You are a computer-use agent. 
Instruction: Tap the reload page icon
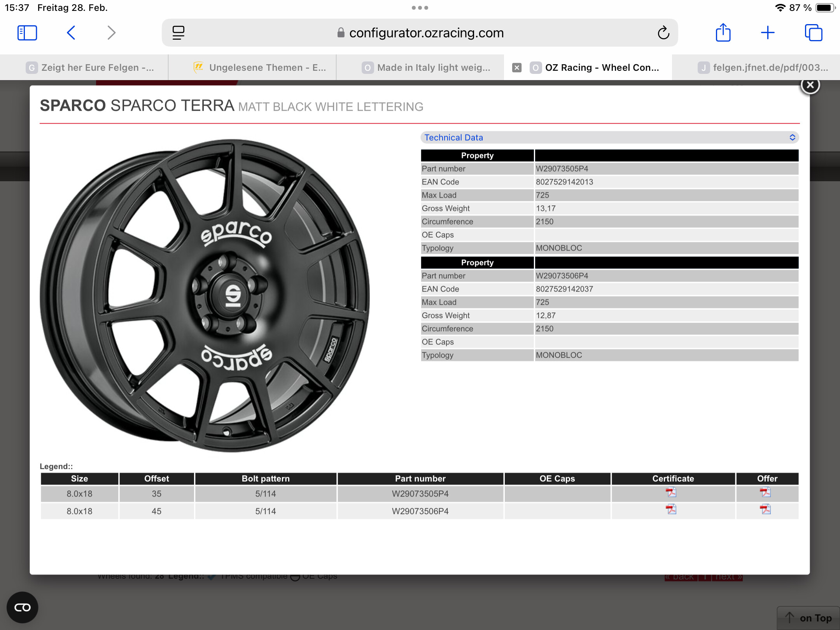pos(663,33)
